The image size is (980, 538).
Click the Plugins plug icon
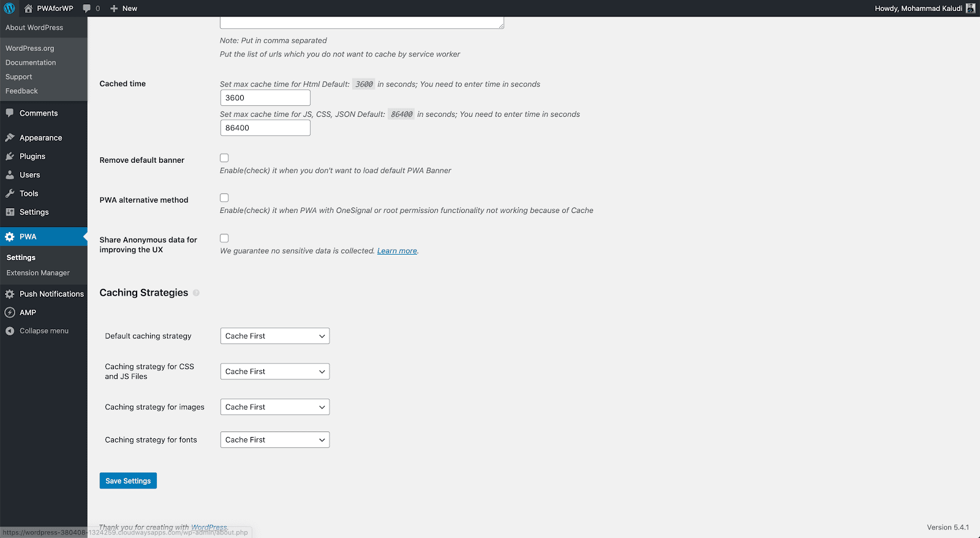(10, 157)
